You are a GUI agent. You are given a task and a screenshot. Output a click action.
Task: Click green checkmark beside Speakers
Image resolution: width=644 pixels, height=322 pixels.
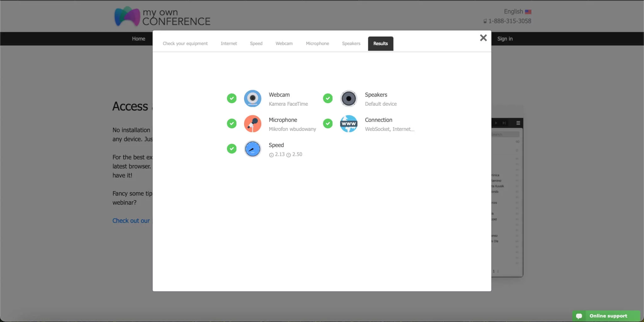click(x=328, y=99)
